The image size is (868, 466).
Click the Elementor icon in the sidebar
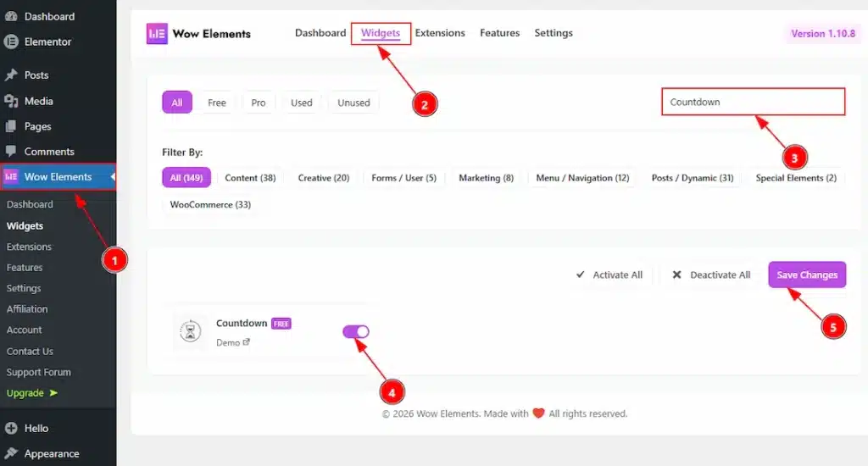11,42
